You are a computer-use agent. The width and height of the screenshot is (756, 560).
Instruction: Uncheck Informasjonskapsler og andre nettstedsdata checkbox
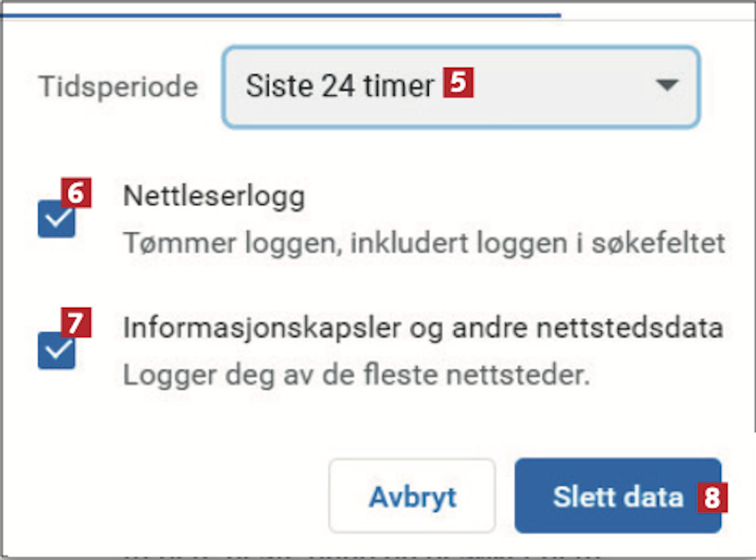(x=56, y=350)
